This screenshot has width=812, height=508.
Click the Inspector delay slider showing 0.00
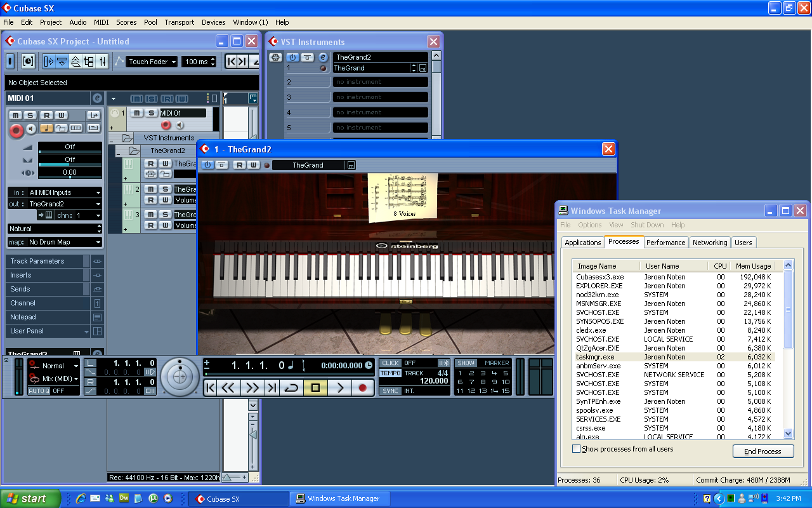[x=70, y=173]
